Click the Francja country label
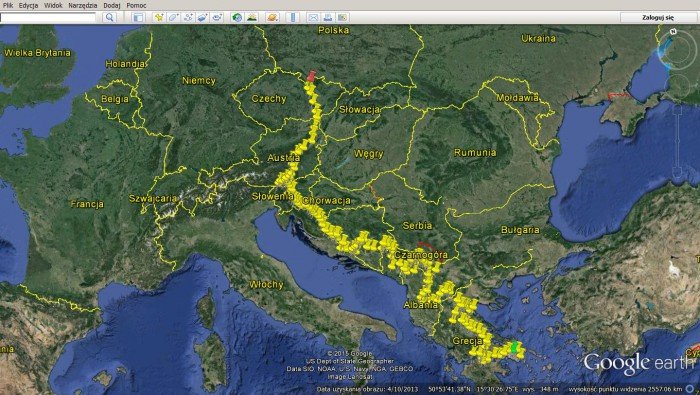The width and height of the screenshot is (700, 395). [87, 204]
